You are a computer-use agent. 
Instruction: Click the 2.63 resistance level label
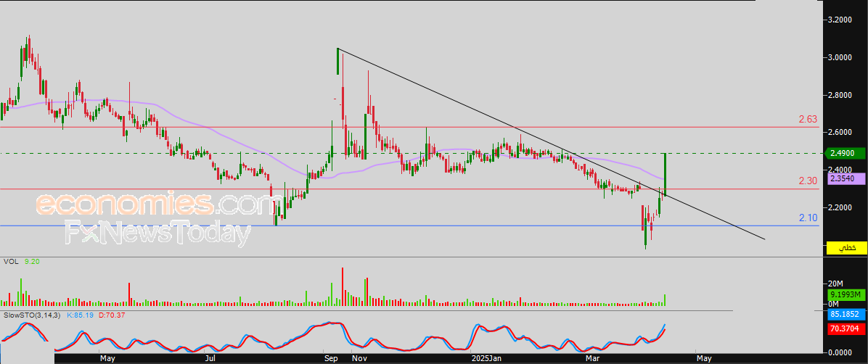(x=808, y=119)
